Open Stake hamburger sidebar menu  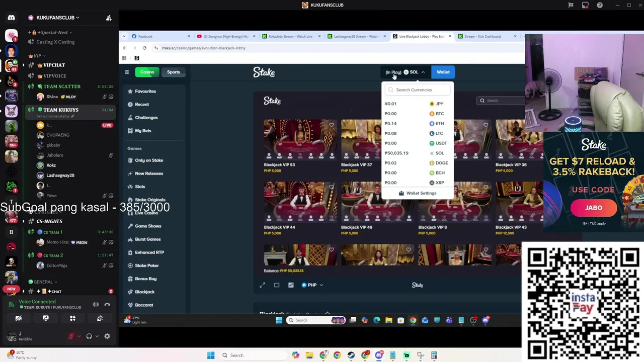[x=127, y=72]
